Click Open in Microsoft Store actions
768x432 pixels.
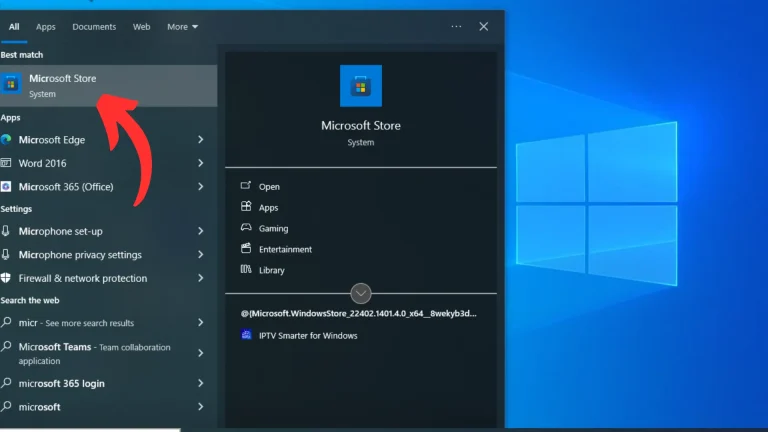(x=269, y=187)
